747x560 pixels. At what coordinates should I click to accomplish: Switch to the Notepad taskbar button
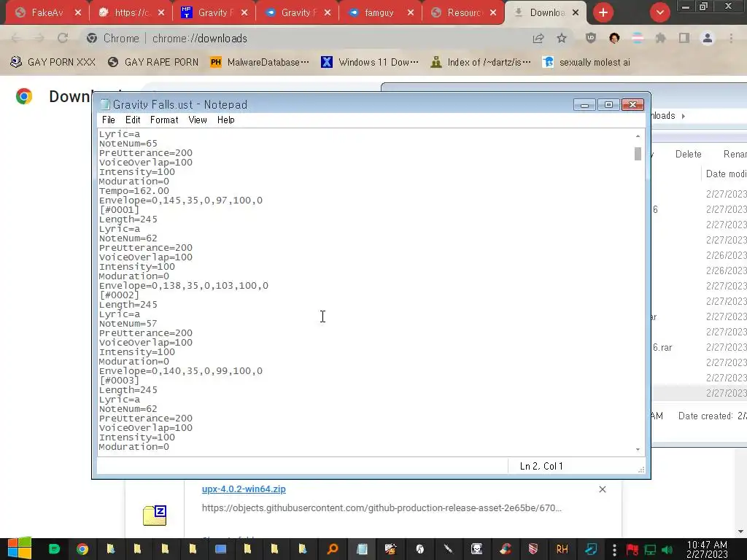coord(362,549)
